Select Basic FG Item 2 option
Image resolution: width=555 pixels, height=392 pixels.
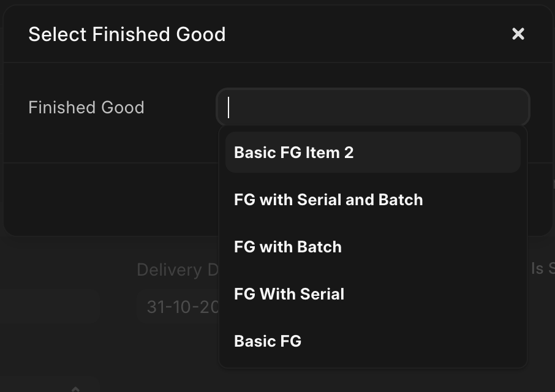pos(372,153)
